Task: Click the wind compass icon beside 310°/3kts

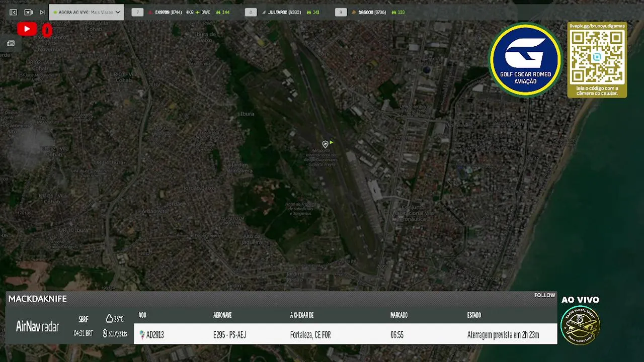Action: click(x=105, y=333)
